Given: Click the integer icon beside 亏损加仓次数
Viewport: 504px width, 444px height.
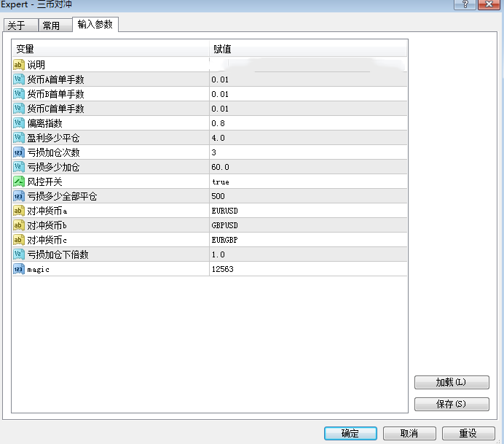Looking at the screenshot, I should (x=19, y=152).
